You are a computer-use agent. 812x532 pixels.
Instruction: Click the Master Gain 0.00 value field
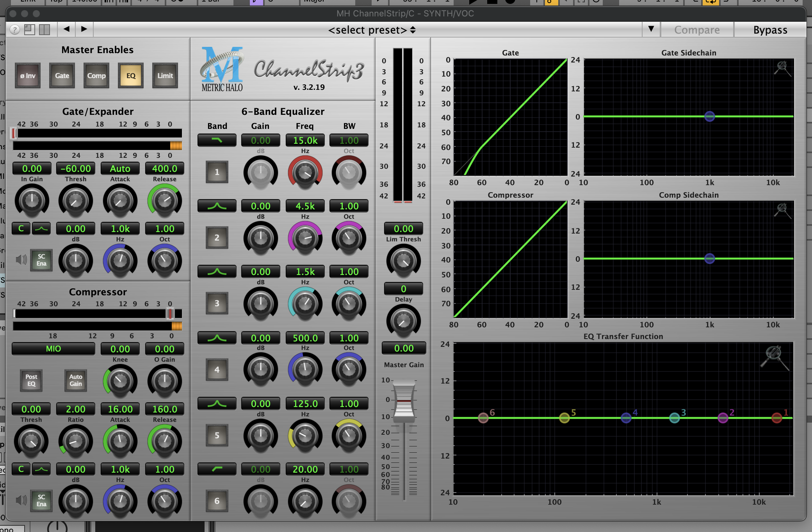404,348
